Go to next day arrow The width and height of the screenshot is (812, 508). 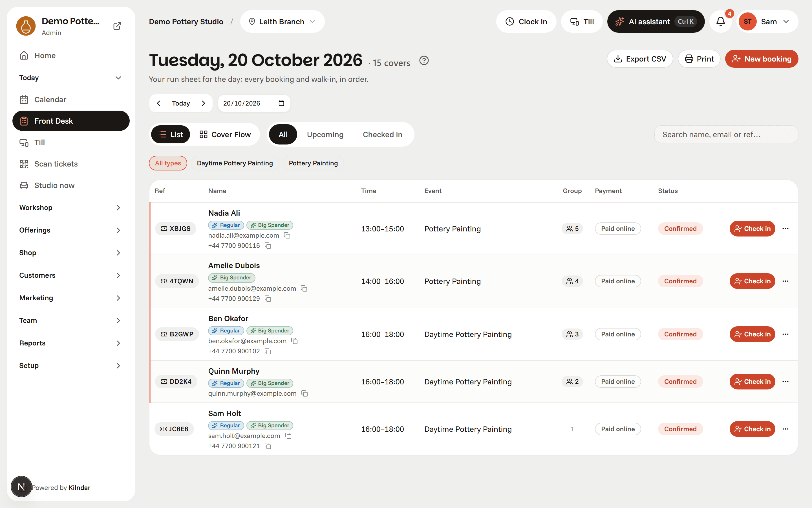pyautogui.click(x=203, y=103)
